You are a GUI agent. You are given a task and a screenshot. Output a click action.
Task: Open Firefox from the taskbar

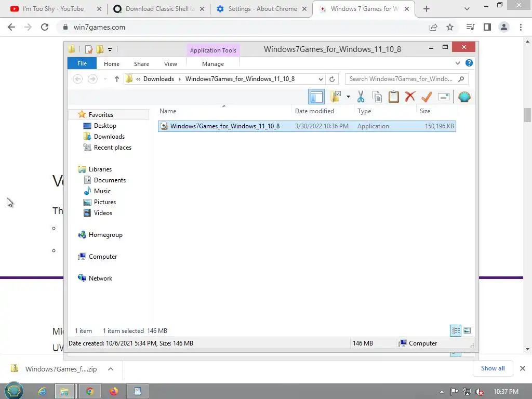[114, 391]
